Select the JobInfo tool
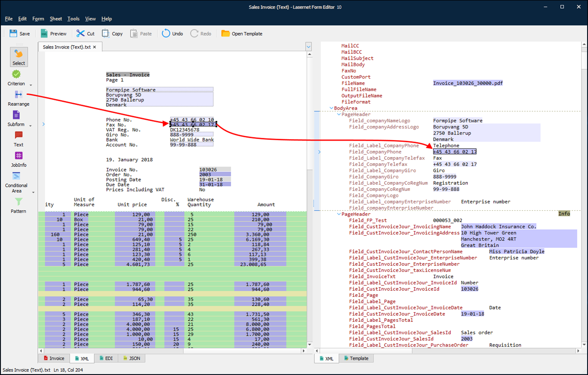This screenshot has height=375, width=588. click(18, 159)
